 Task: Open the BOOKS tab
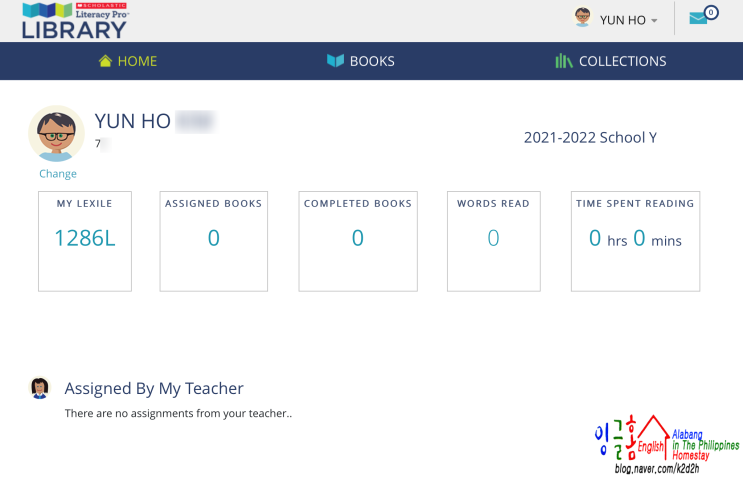(361, 61)
